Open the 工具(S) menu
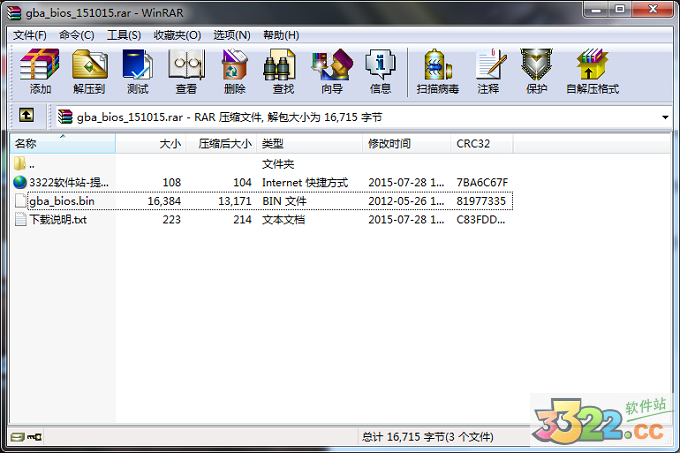This screenshot has width=680, height=453. click(124, 35)
